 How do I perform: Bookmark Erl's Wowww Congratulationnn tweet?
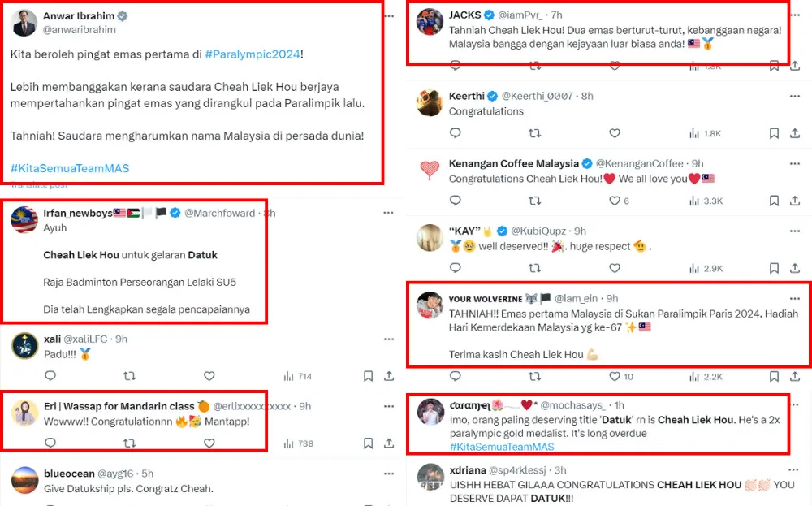368,443
